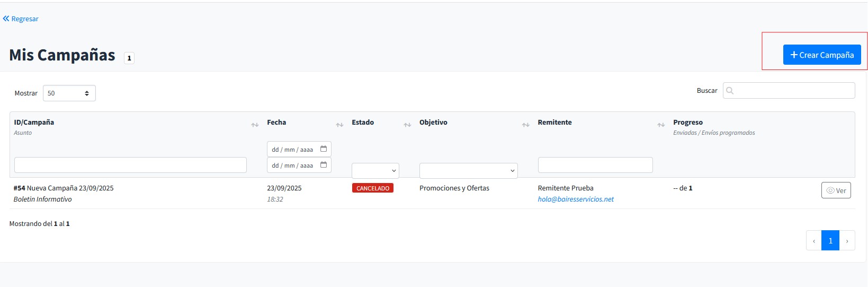Go to next page arrow
The width and height of the screenshot is (868, 287).
coord(847,240)
